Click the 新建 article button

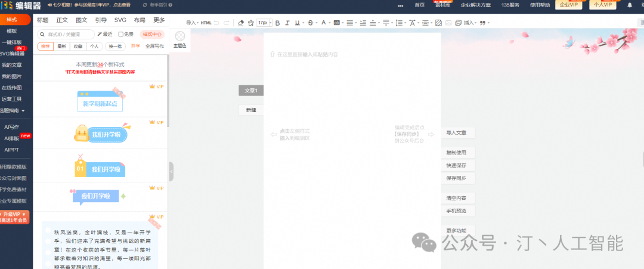tap(251, 110)
